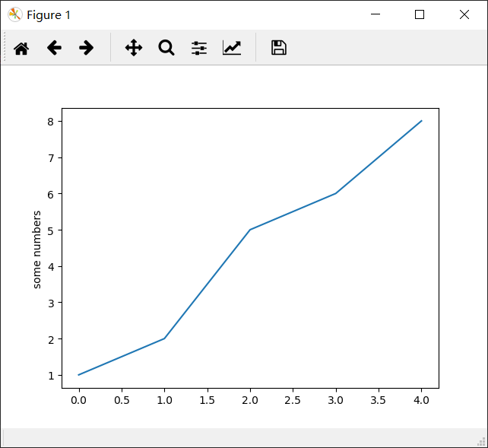Click the x-axis tick label 3.0
The width and height of the screenshot is (488, 448).
click(x=335, y=400)
